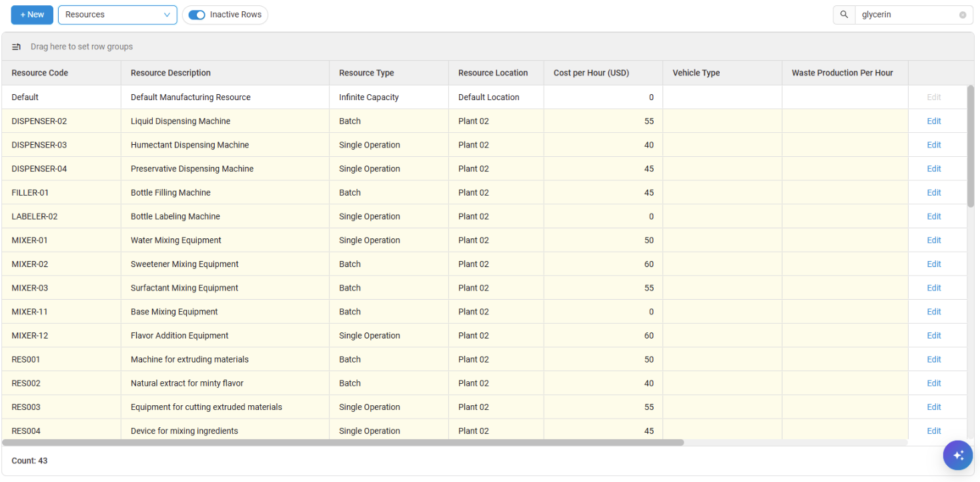Click the Resource Type column header
This screenshot has width=980, height=482.
(366, 73)
